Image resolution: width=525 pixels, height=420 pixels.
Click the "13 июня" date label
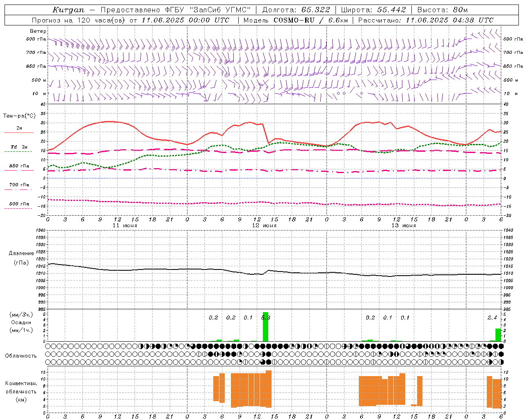(x=404, y=226)
